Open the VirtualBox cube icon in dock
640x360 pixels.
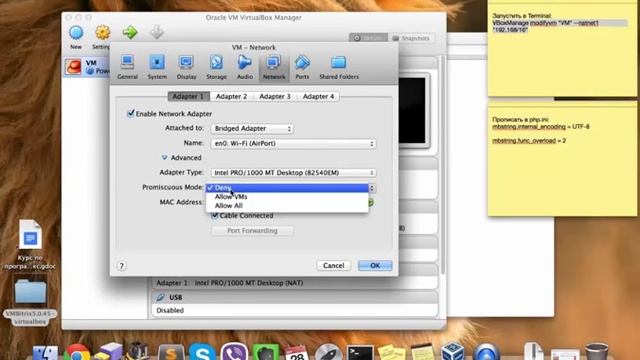click(x=453, y=352)
